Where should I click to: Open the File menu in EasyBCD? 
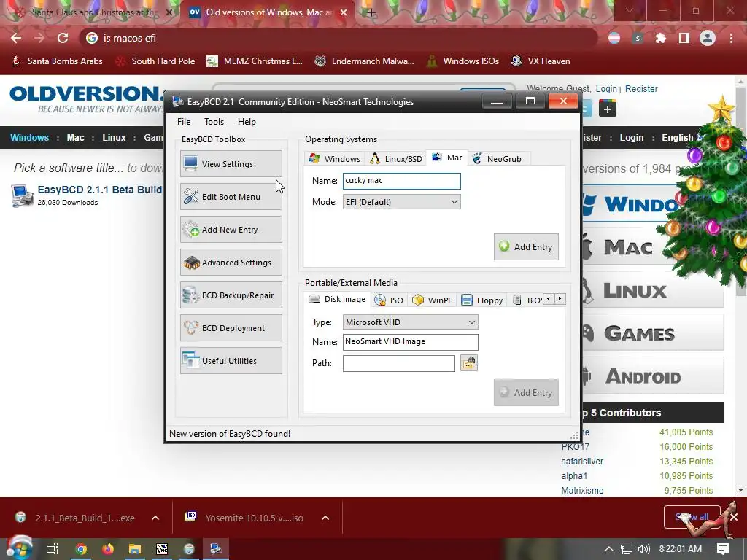click(184, 122)
